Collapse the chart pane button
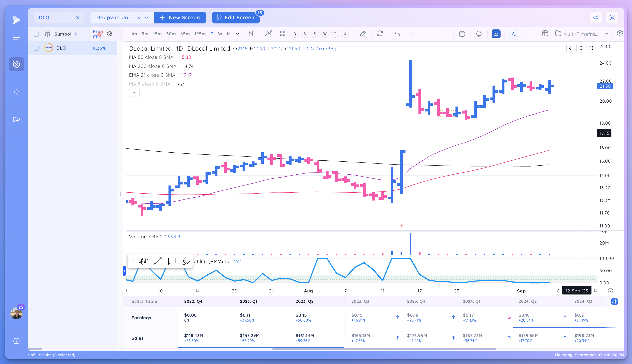Image resolution: width=632 pixels, height=364 pixels. [x=581, y=48]
